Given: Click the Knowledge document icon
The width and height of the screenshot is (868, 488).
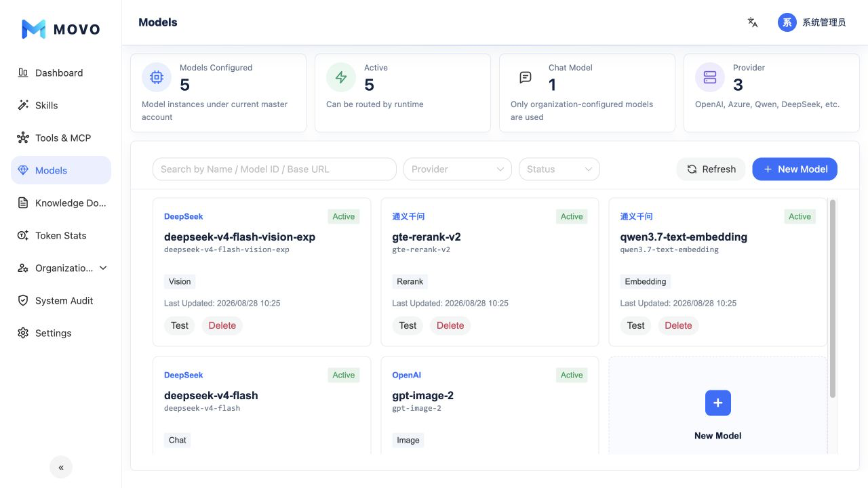Looking at the screenshot, I should (x=23, y=203).
